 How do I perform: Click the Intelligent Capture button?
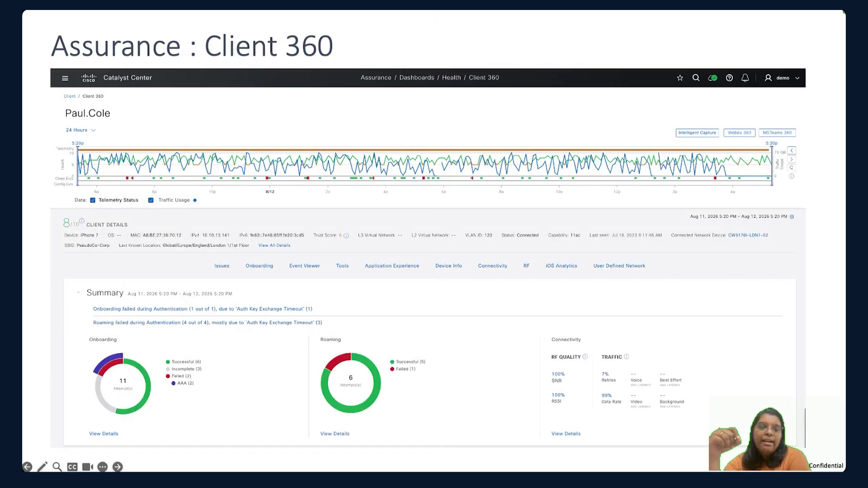click(697, 133)
